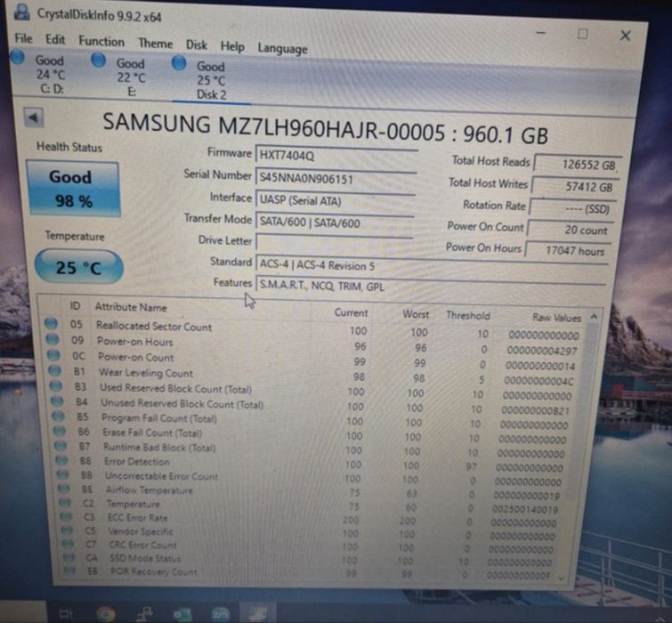
Task: Click status icon of Airflow Temperature row
Action: coord(64,489)
